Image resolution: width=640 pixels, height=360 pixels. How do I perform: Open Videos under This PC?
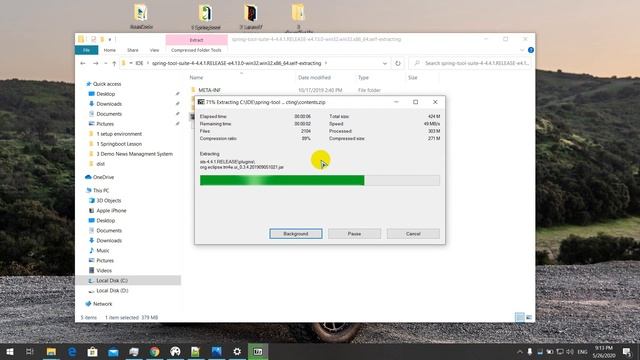[104, 271]
